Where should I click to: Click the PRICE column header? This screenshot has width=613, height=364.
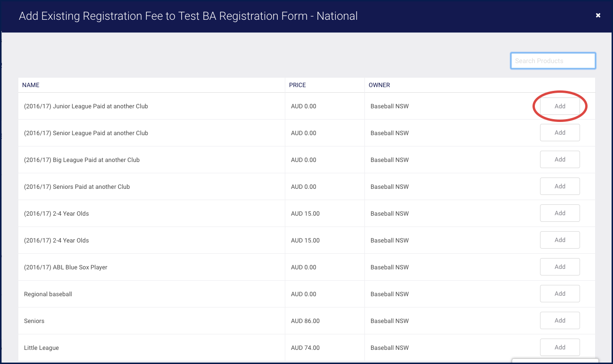298,85
